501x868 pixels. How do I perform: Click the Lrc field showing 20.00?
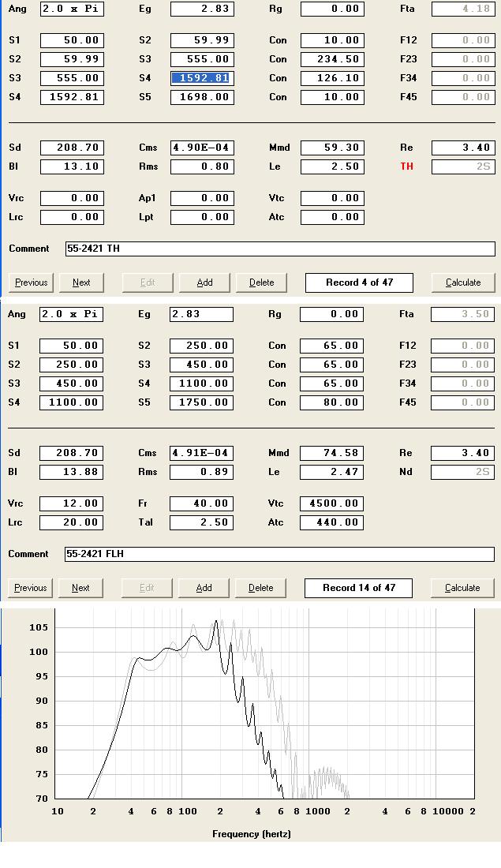72,522
